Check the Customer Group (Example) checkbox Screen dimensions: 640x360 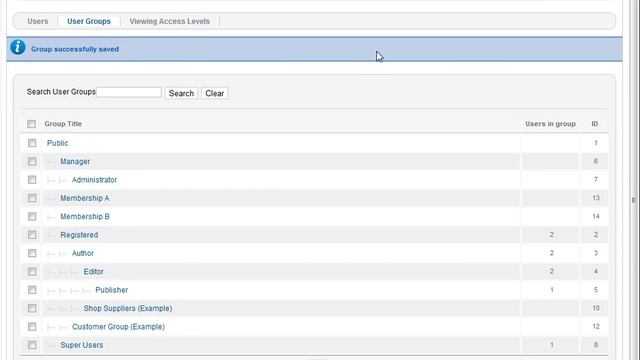click(x=32, y=327)
